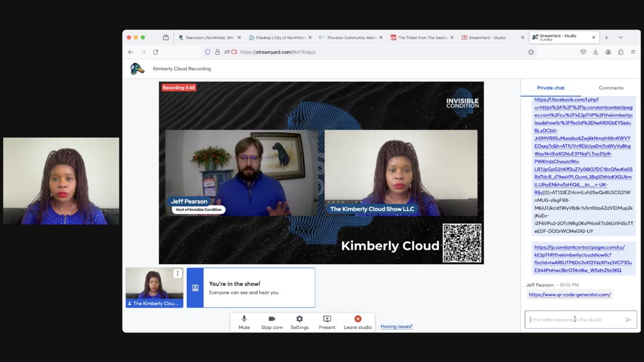Leave the studio
This screenshot has height=362, width=644.
(x=358, y=322)
